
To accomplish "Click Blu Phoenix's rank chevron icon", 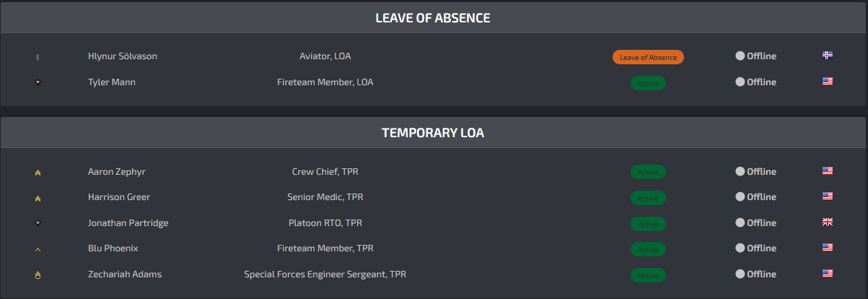I will click(x=38, y=249).
